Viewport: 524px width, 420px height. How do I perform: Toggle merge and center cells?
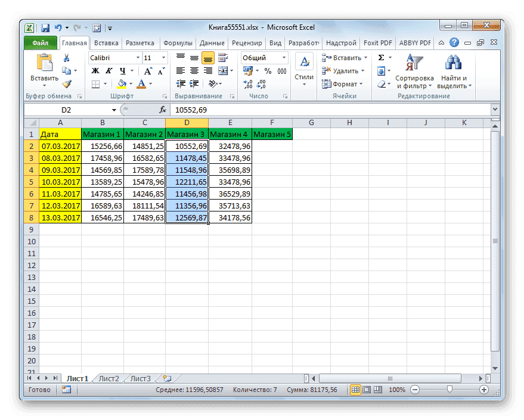click(x=222, y=70)
